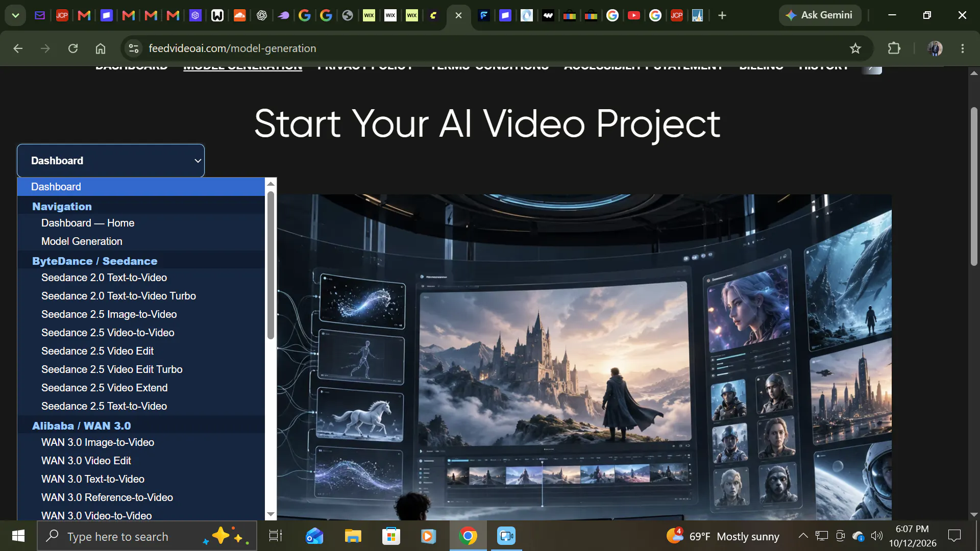
Task: Open the tab search dropdown arrow
Action: 15,15
